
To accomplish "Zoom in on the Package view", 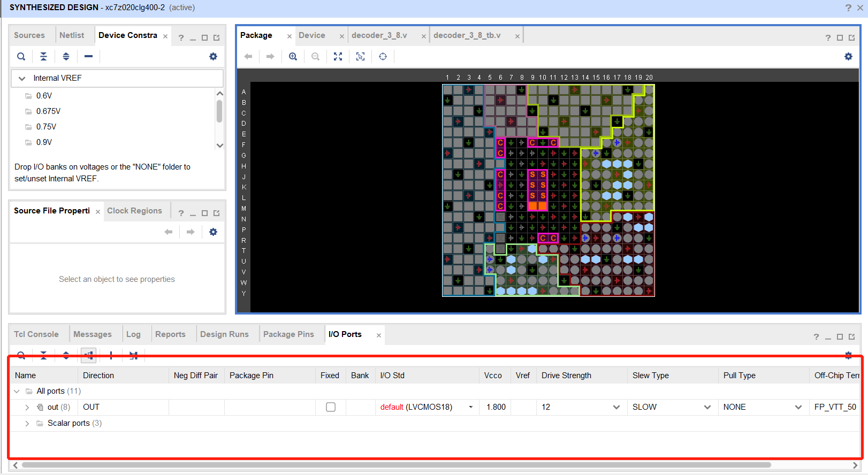I will pos(293,56).
